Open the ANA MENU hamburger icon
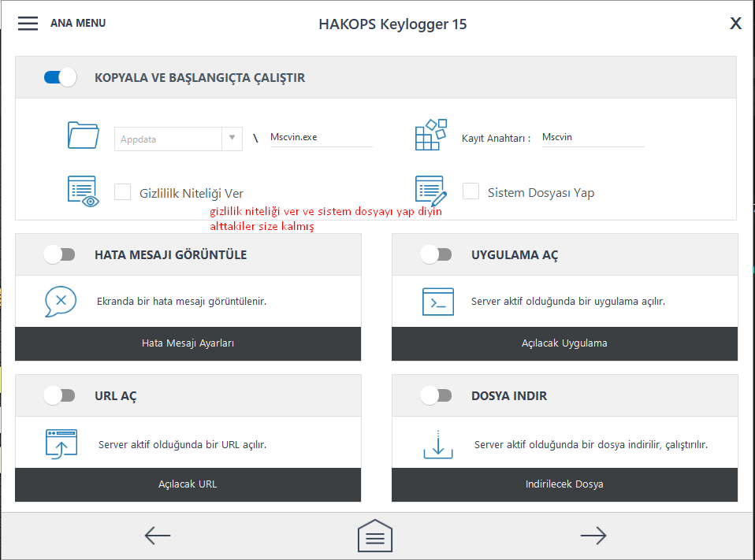Viewport: 755px width, 560px height. pyautogui.click(x=28, y=24)
